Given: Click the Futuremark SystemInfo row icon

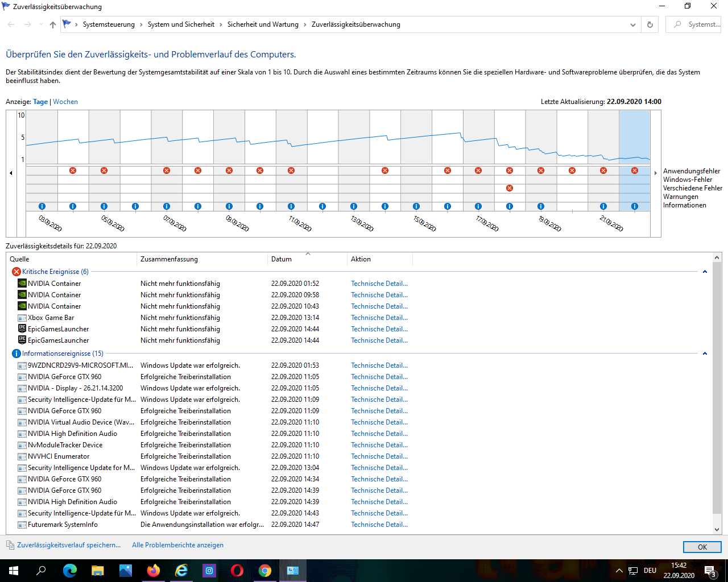Looking at the screenshot, I should [x=22, y=525].
